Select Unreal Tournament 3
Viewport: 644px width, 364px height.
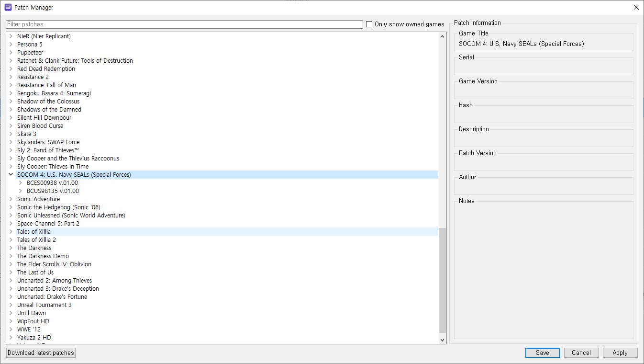[44, 305]
